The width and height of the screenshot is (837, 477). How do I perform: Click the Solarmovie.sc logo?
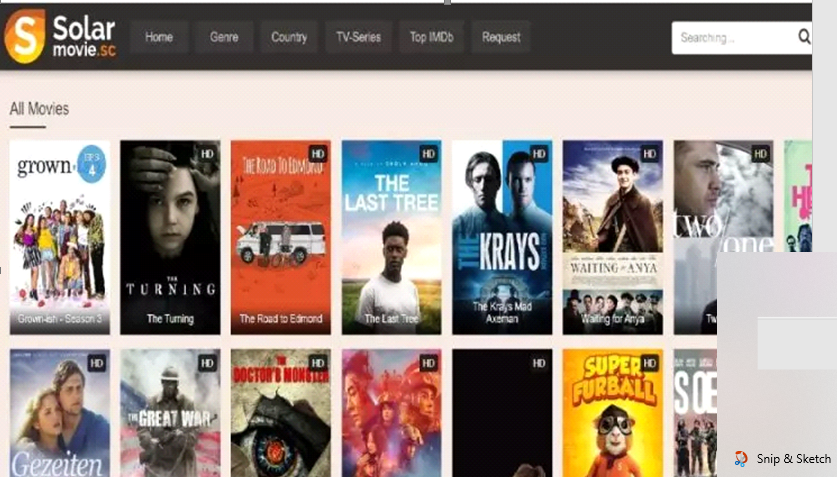coord(60,36)
